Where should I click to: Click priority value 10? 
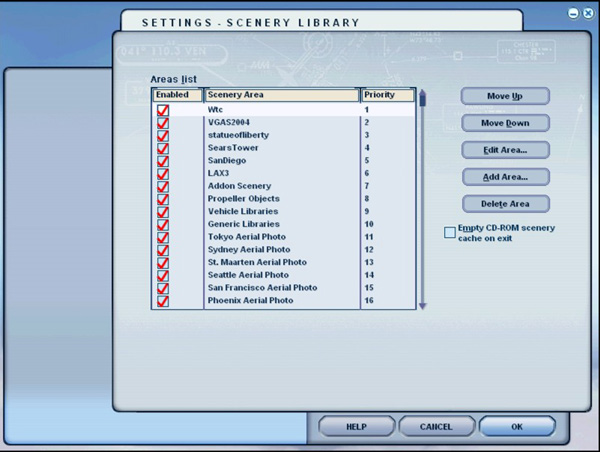369,224
